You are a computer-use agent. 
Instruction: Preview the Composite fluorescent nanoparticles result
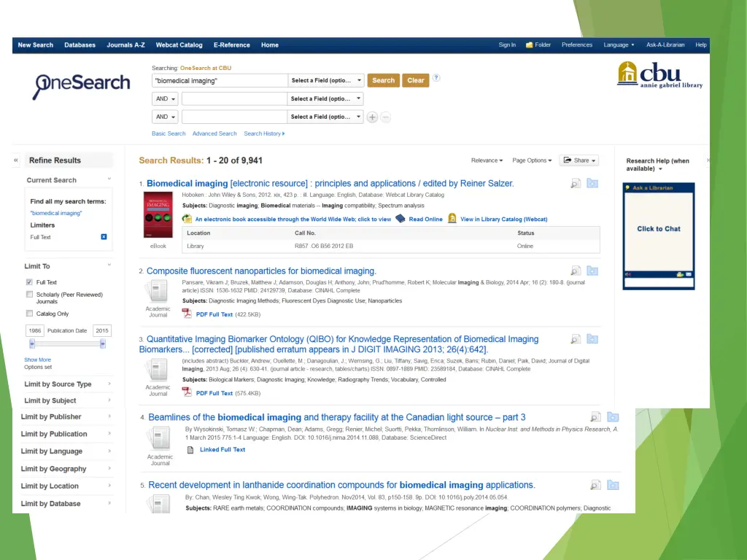click(x=576, y=271)
